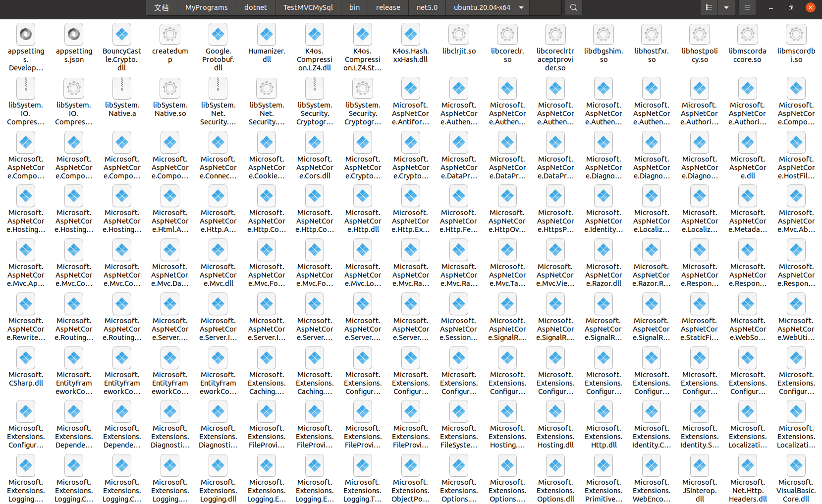Select the Microsoft.AspNetCore.dll icon
822x504 pixels.
748,142
